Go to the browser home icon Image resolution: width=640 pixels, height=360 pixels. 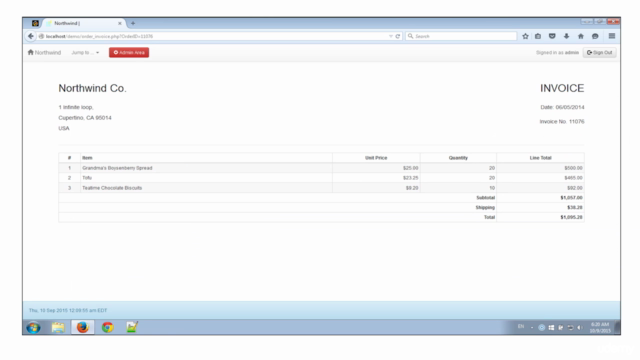[581, 36]
